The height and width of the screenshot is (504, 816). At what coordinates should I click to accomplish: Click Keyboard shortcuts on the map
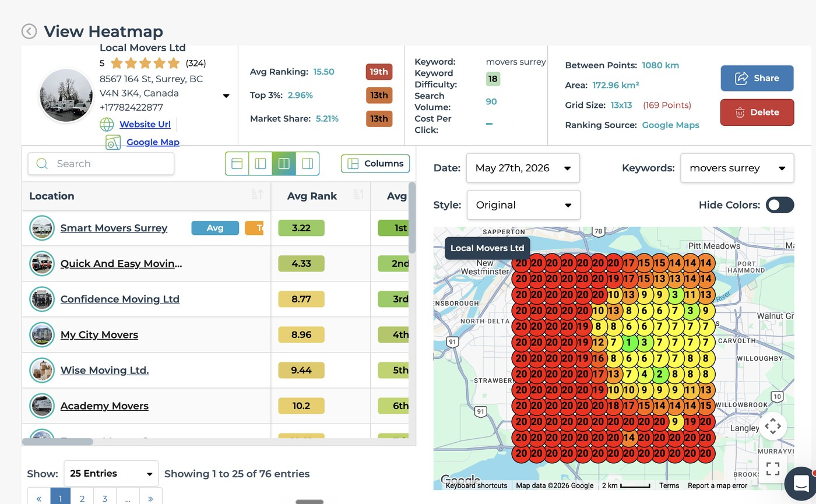pyautogui.click(x=476, y=485)
